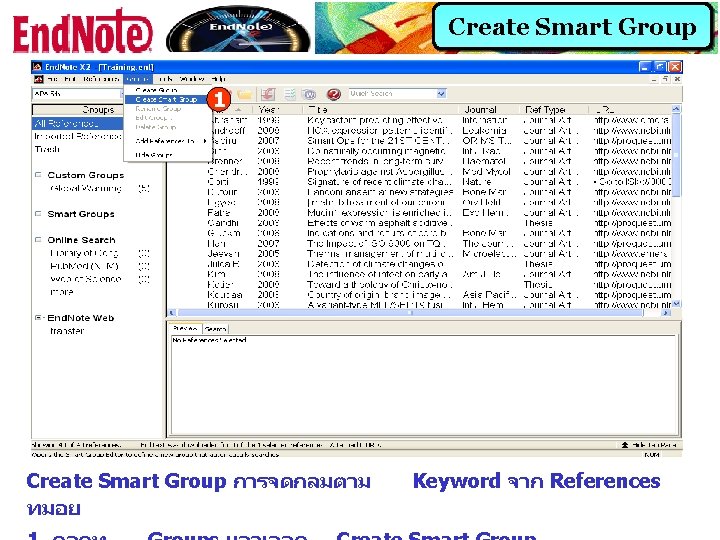
Task: Click the format bibliography toolbar icon
Action: click(x=289, y=94)
